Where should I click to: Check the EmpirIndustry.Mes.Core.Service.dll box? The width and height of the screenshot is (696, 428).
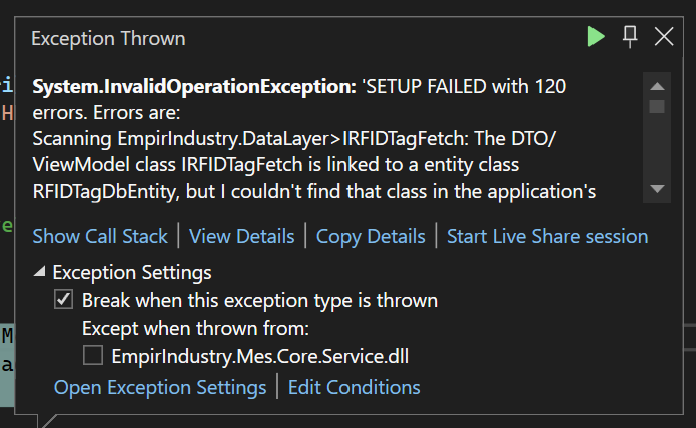click(93, 355)
